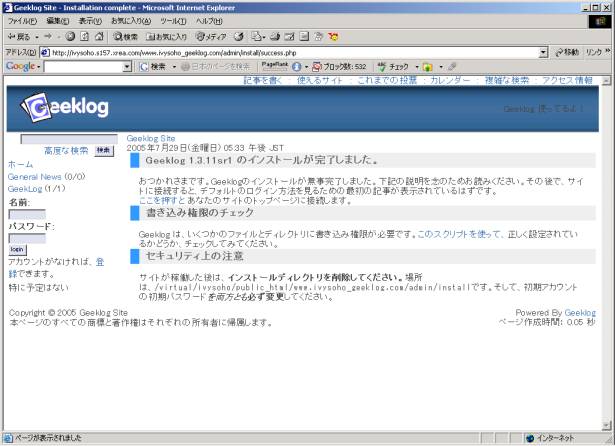Click the Mail toolbar icon
Viewport: 615px width, 446px height.
click(x=256, y=37)
